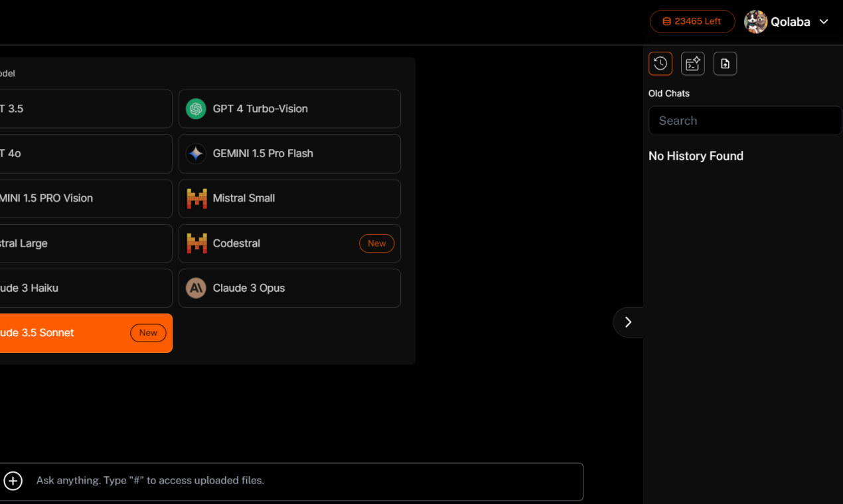Click the Anthropic logo on Claude 3 Opus

(196, 288)
